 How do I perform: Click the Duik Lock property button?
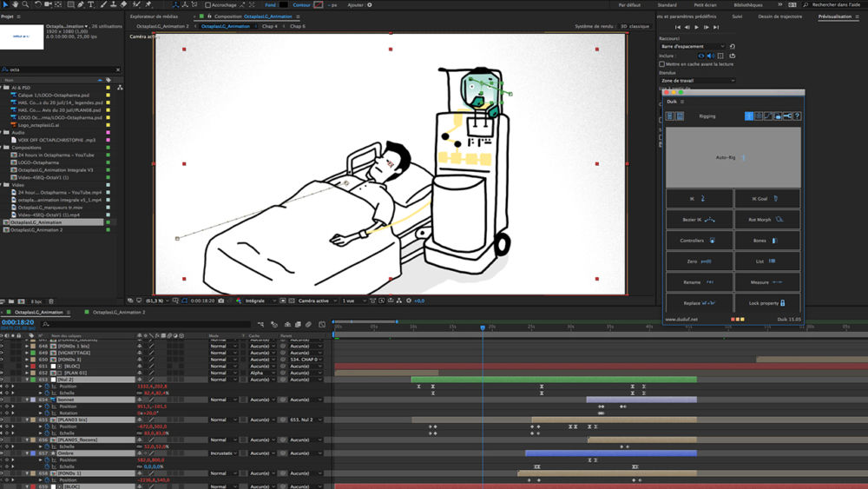pos(766,303)
